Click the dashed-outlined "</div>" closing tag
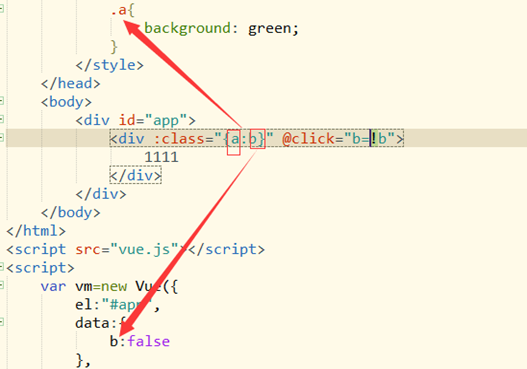Image resolution: width=527 pixels, height=369 pixels. [135, 175]
